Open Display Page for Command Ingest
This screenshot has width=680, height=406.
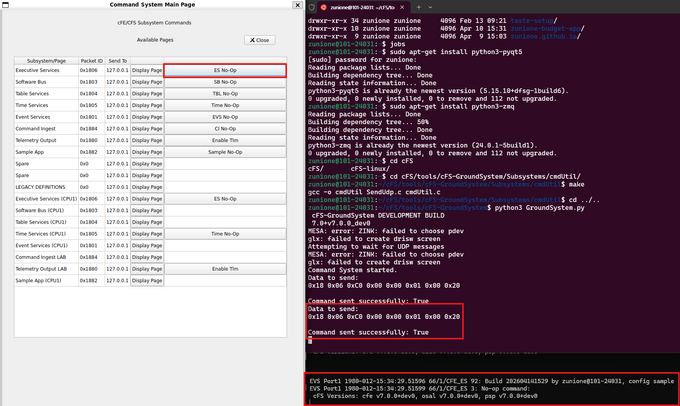147,128
